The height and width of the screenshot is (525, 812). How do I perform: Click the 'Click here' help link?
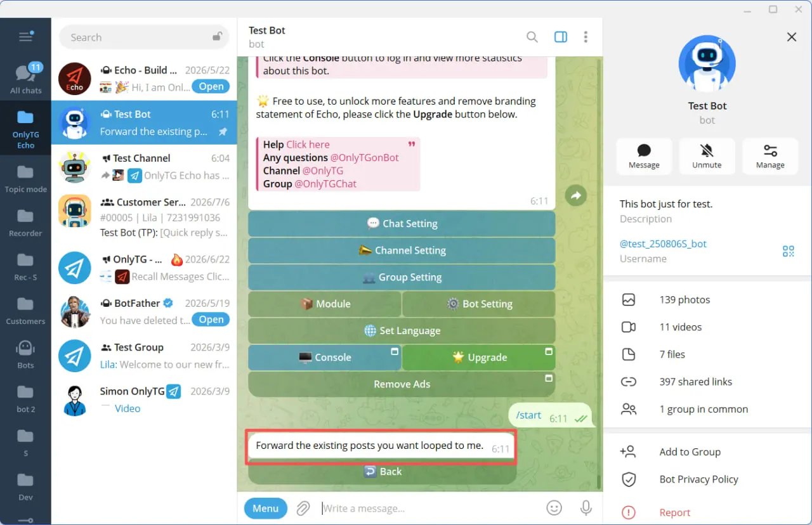pos(308,145)
